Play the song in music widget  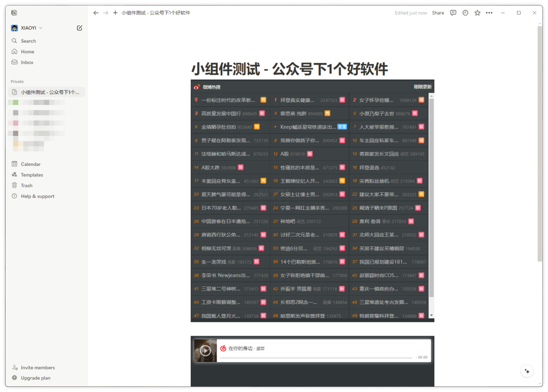click(205, 350)
